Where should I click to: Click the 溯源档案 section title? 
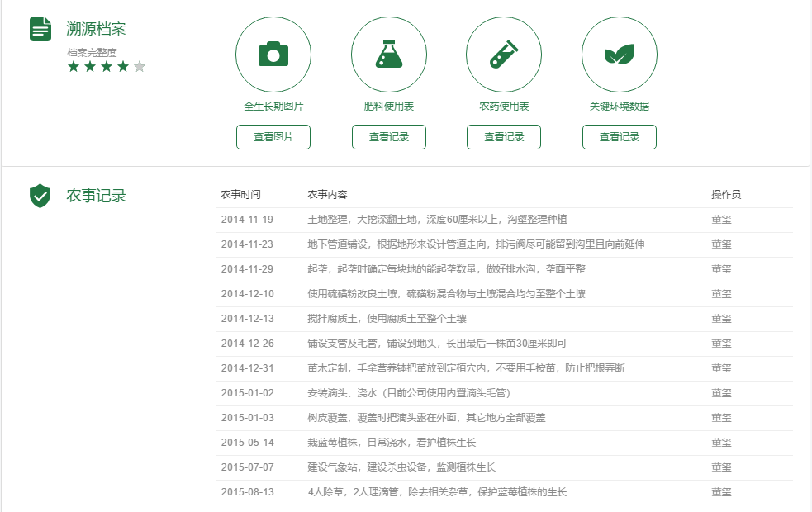[95, 27]
